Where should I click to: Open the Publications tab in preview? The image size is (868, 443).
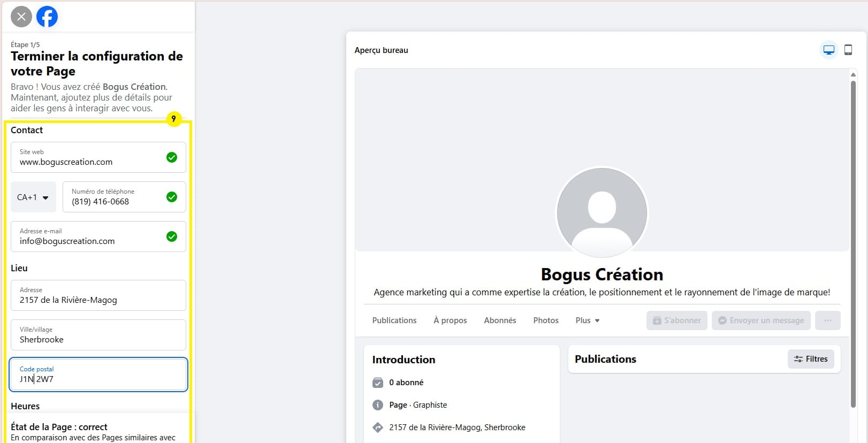coord(394,320)
